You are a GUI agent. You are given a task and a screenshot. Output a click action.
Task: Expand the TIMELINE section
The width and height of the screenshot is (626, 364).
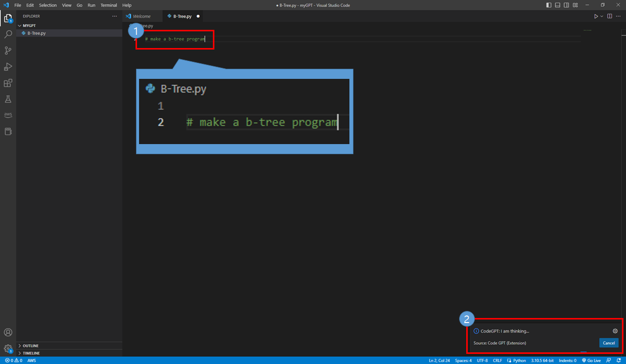coord(69,353)
